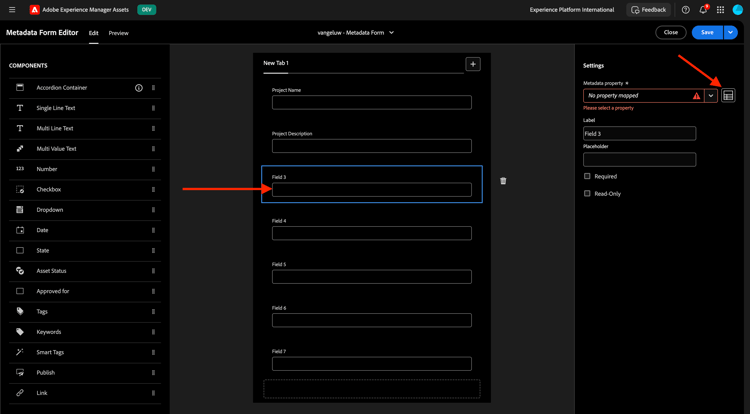Expand the Metadata property dropdown arrow
Viewport: 750px width, 414px height.
[711, 96]
